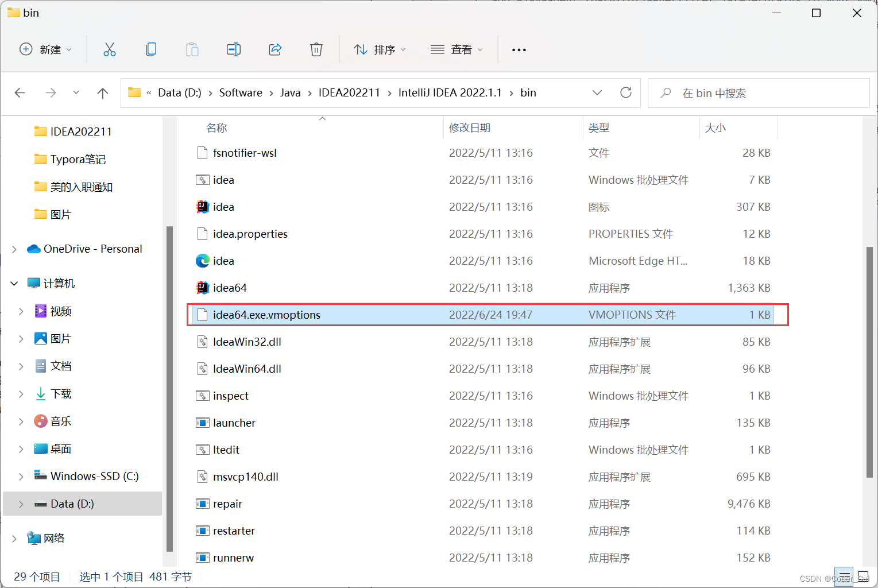The height and width of the screenshot is (588, 878).
Task: Expand address bar history dropdown
Action: point(597,92)
